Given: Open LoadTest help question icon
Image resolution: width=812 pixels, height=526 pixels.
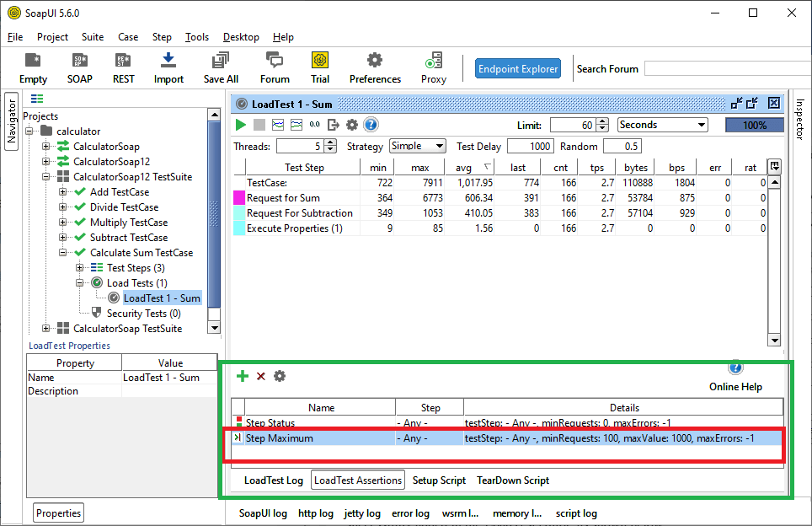Looking at the screenshot, I should pos(371,125).
